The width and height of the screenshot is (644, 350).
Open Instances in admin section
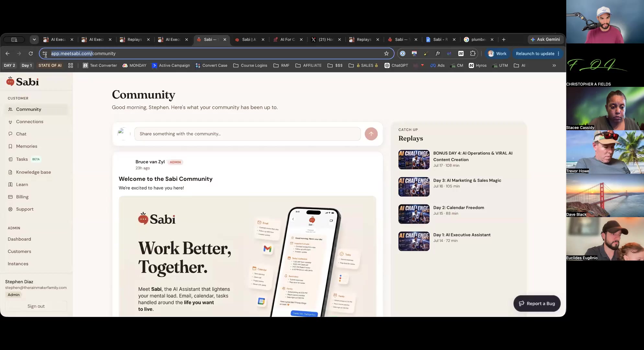[18, 264]
